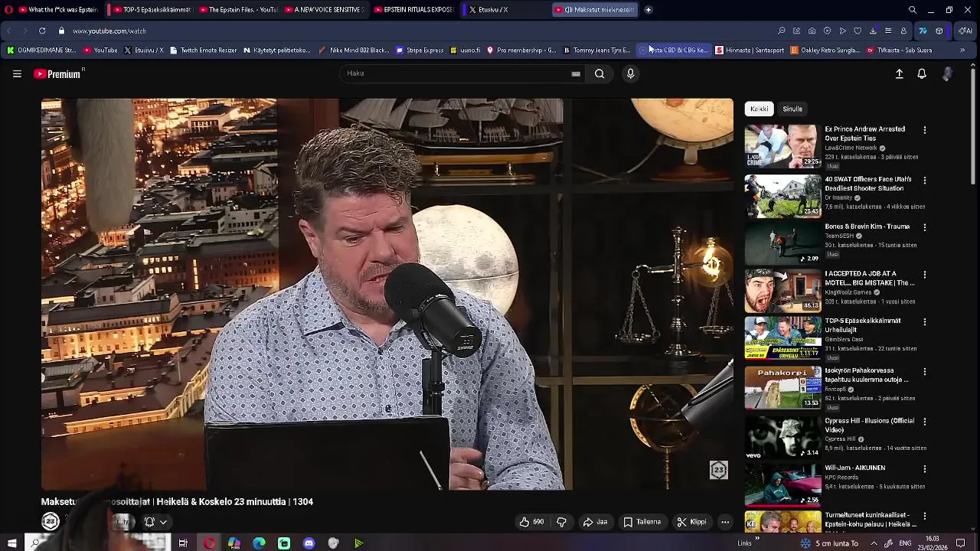Open options for I Accepted a Job video

point(924,274)
